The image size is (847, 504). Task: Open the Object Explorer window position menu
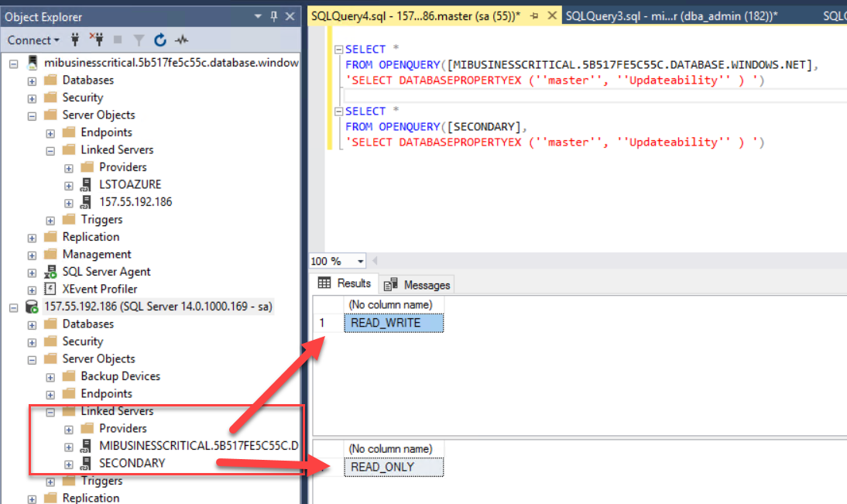coord(258,16)
